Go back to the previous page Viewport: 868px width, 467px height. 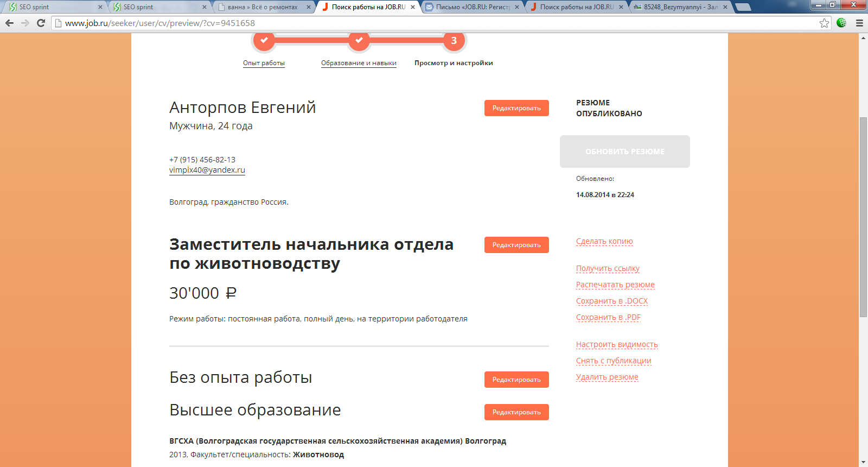[x=9, y=23]
